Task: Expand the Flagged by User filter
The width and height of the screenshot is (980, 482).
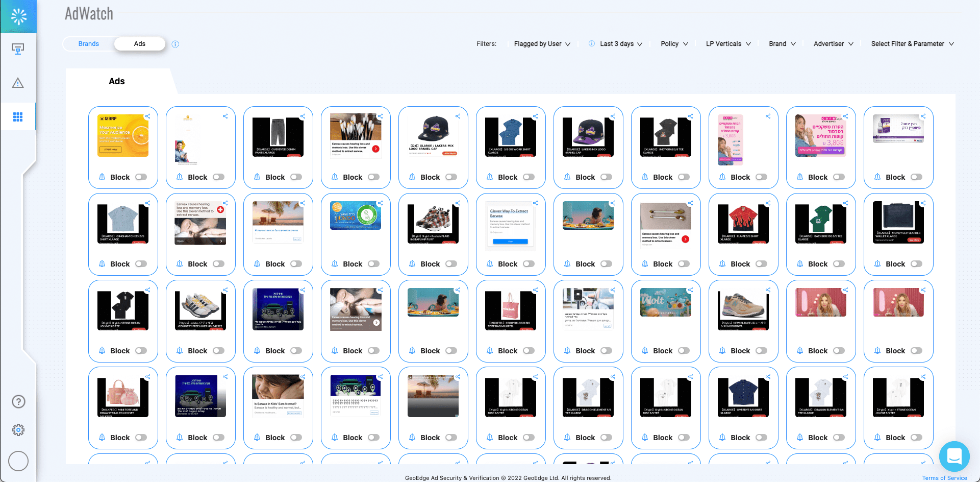Action: (x=542, y=44)
